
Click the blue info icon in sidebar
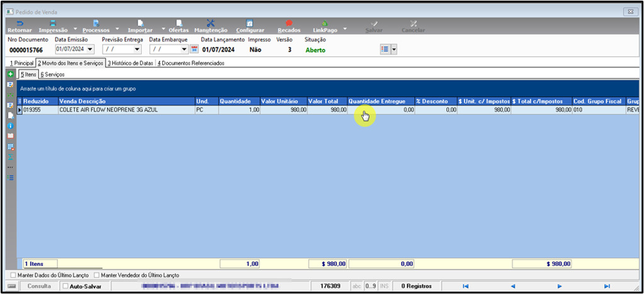click(x=11, y=126)
